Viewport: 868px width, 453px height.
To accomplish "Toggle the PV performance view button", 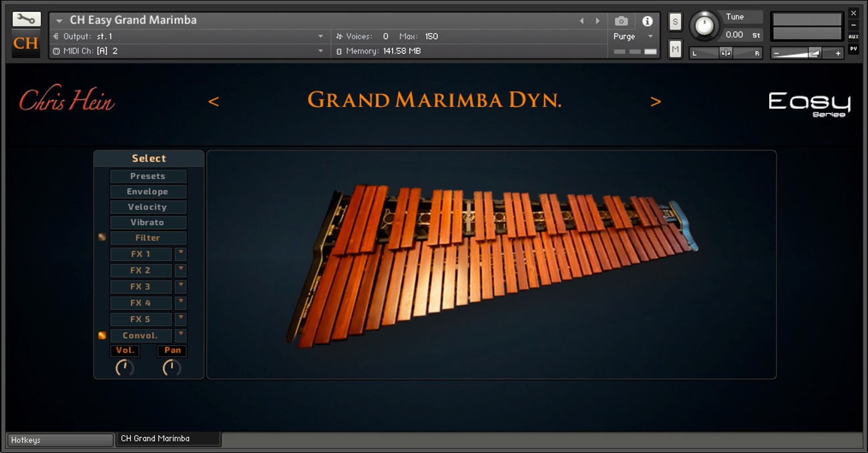I will [853, 48].
